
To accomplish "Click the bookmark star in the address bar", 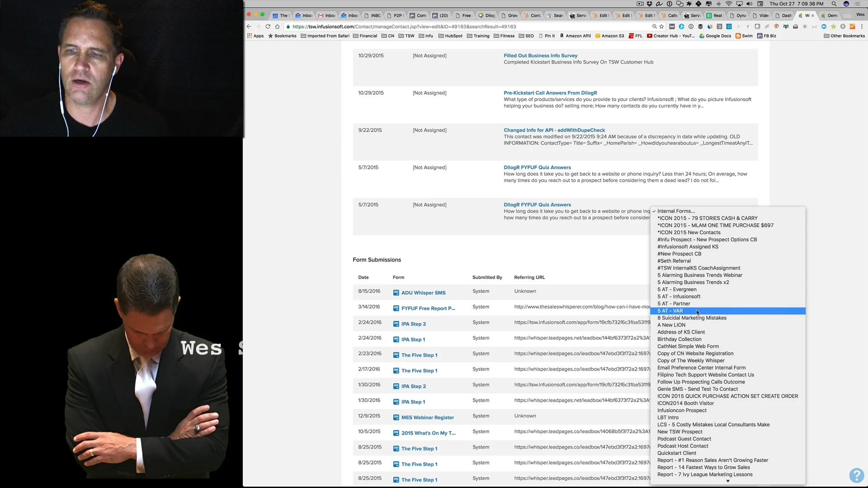I will pos(661,27).
